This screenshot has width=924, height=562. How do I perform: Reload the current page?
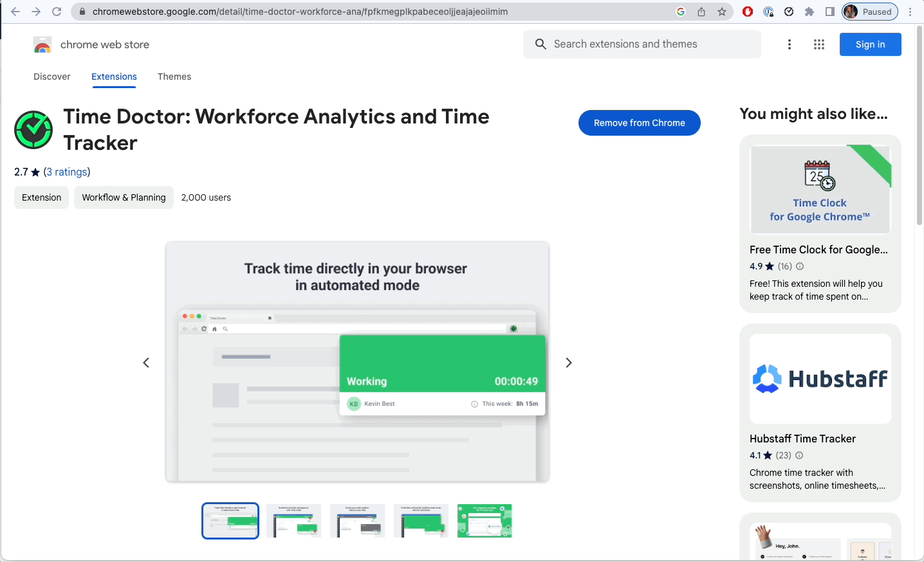click(57, 12)
